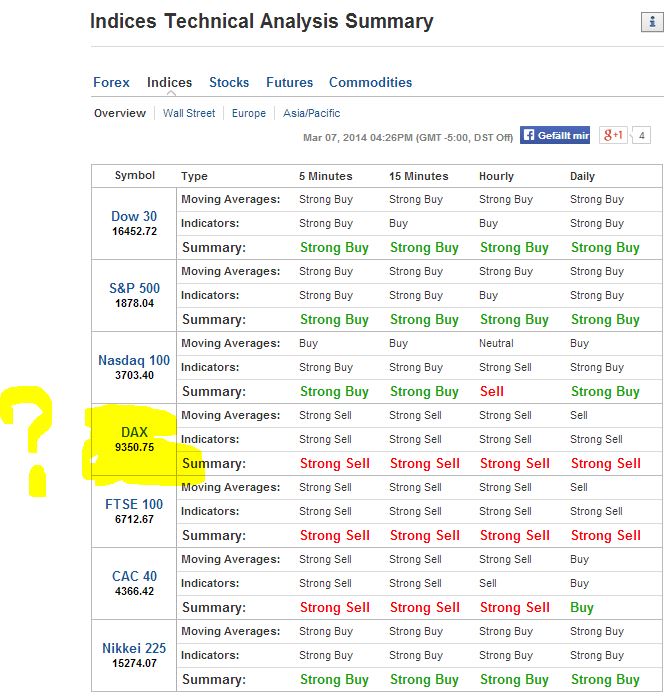Click the CAC 40 value 4366.42
The height and width of the screenshot is (697, 667).
click(134, 591)
